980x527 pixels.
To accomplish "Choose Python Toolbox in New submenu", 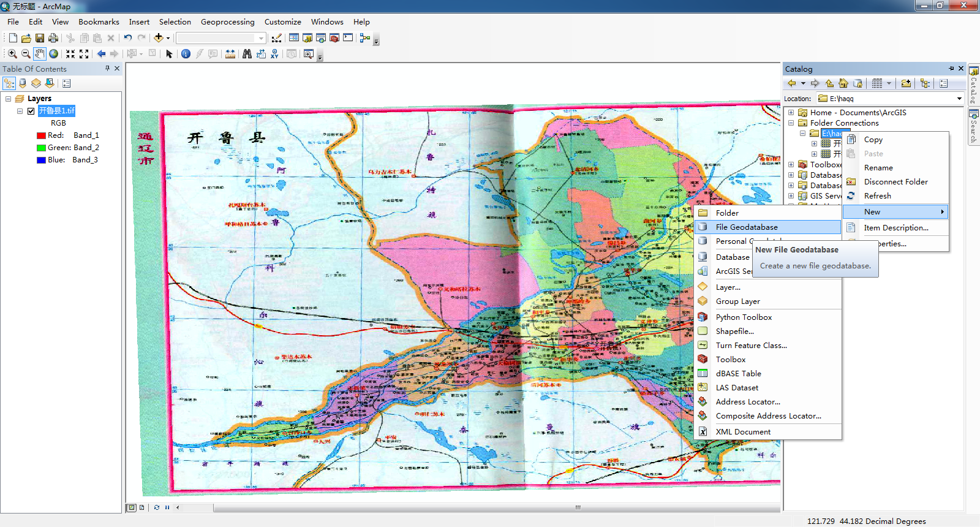I will click(768, 317).
